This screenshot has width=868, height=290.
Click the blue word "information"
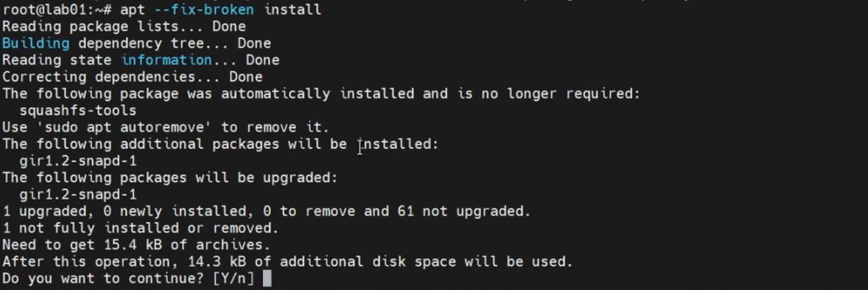click(x=166, y=60)
